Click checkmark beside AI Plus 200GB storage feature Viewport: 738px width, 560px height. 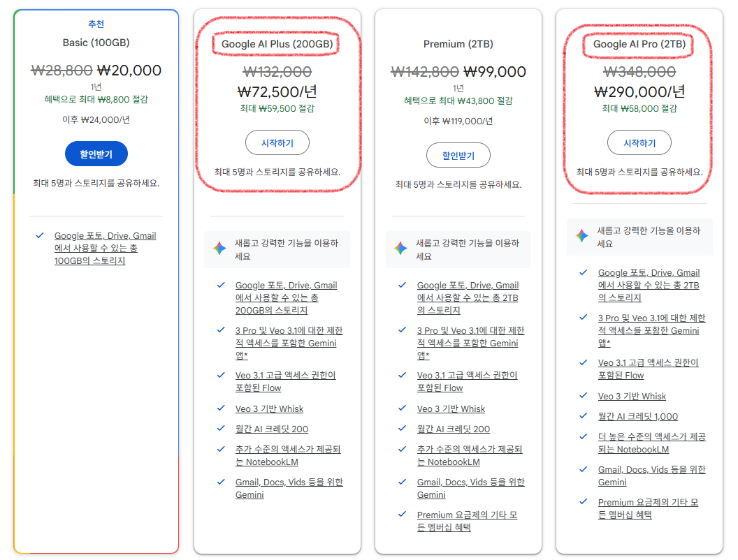click(221, 285)
